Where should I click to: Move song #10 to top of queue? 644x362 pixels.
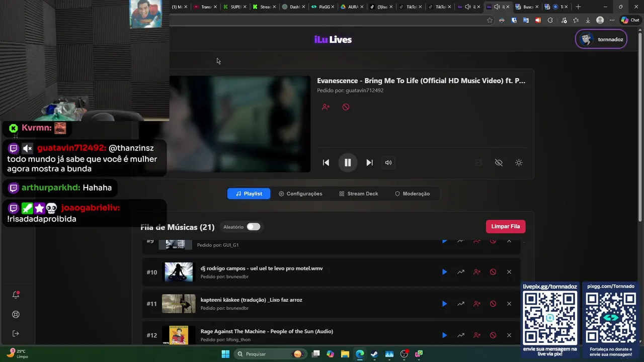[460, 272]
